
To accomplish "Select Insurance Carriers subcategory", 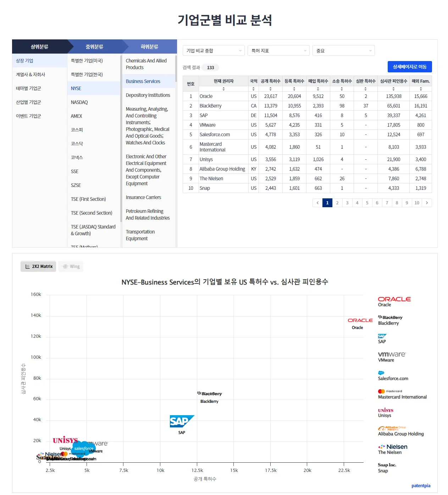I will click(x=149, y=197).
